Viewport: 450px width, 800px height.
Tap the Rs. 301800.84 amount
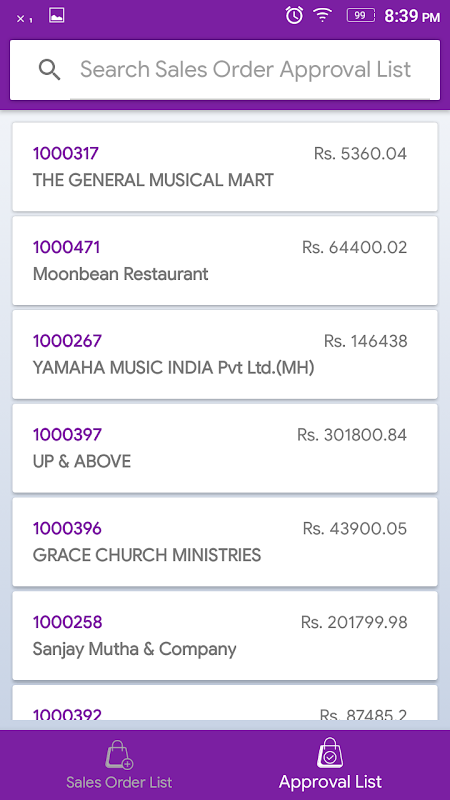[352, 435]
